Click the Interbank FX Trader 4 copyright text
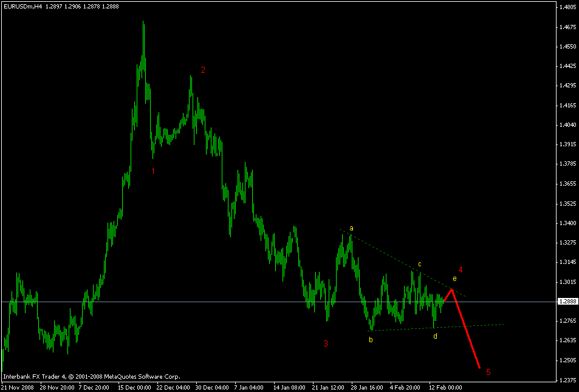 [91, 375]
